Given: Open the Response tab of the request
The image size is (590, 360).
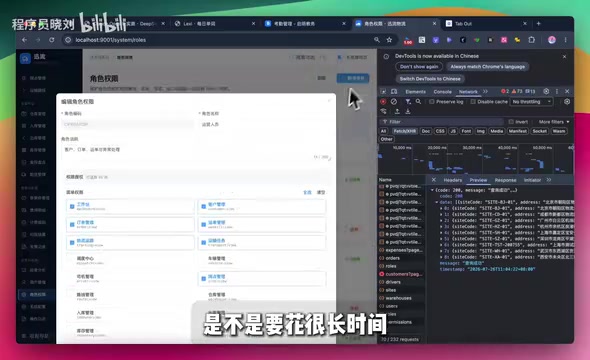Looking at the screenshot, I should point(505,180).
